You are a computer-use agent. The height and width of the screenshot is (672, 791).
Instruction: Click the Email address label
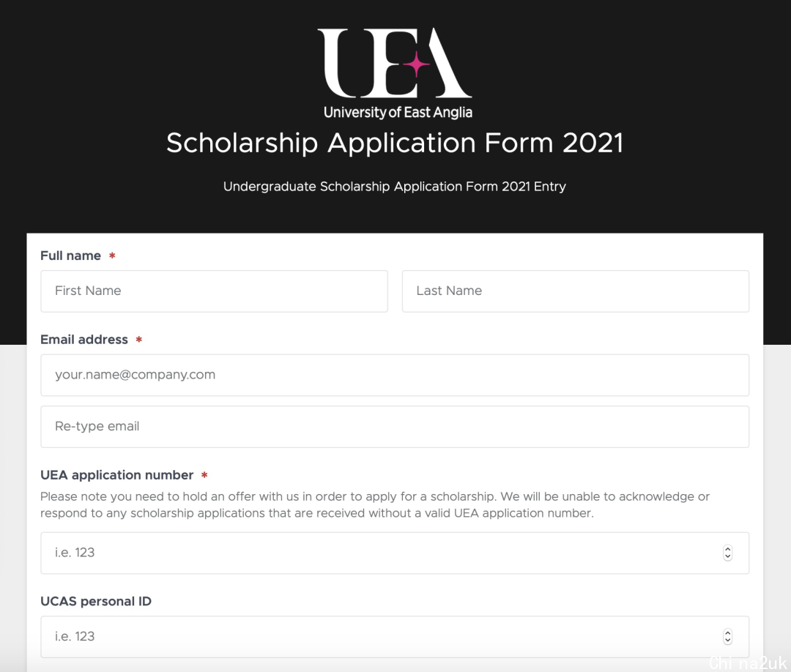[x=84, y=339]
